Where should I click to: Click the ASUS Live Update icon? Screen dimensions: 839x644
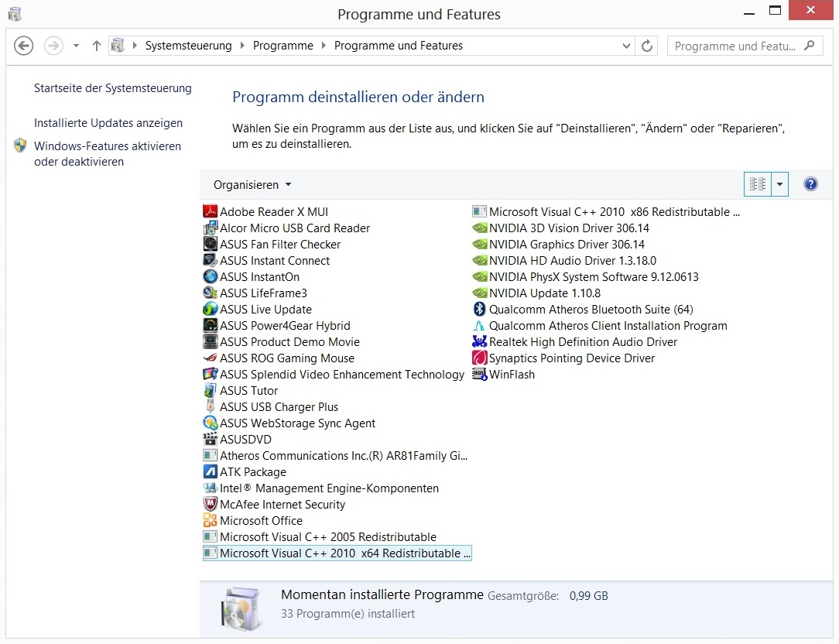(211, 309)
